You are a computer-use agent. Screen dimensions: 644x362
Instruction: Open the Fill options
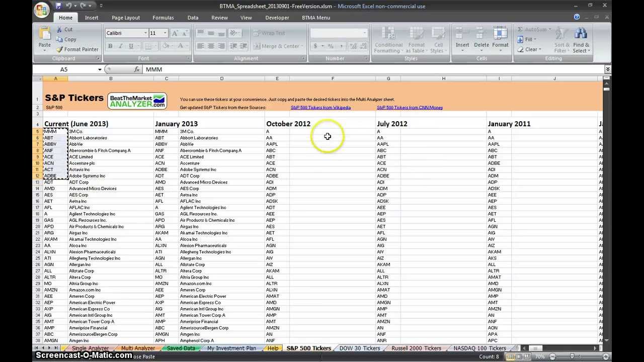point(526,39)
